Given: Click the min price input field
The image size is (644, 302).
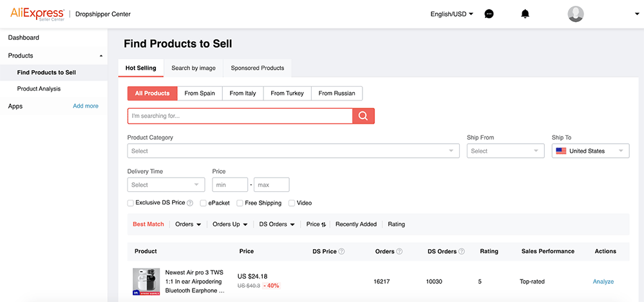Looking at the screenshot, I should click(x=230, y=185).
